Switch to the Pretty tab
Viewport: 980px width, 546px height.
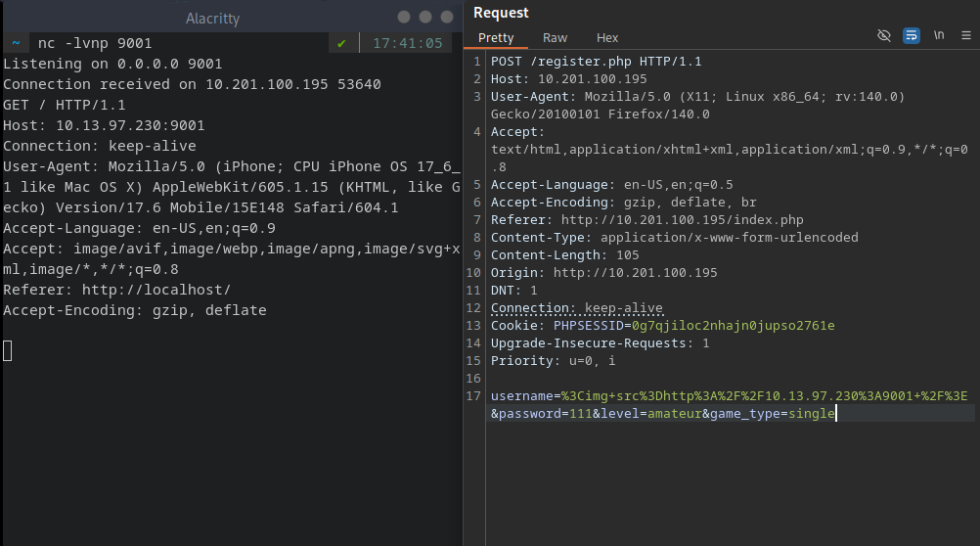pyautogui.click(x=496, y=38)
